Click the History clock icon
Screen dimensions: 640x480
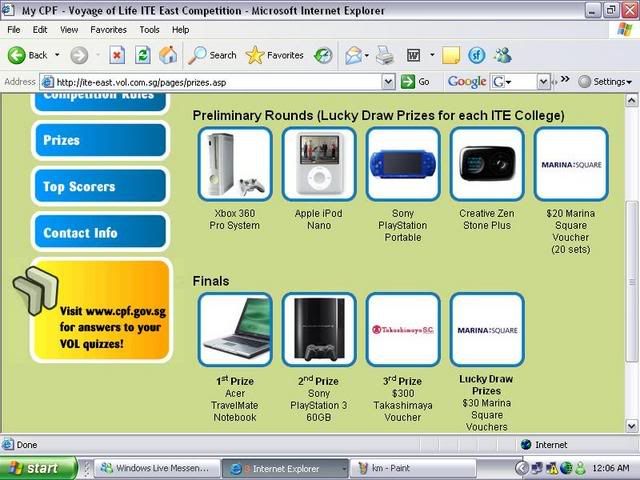point(323,56)
